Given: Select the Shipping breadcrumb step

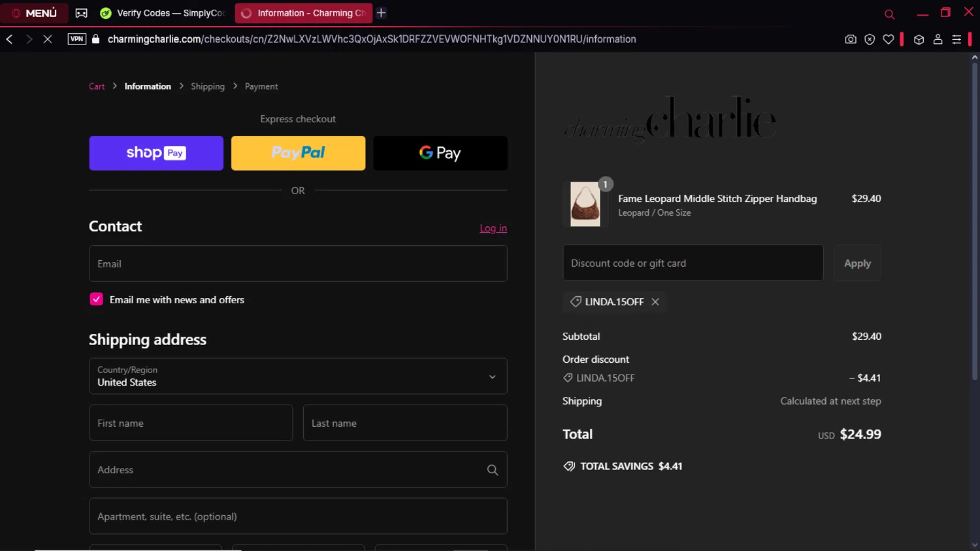Looking at the screenshot, I should point(208,86).
